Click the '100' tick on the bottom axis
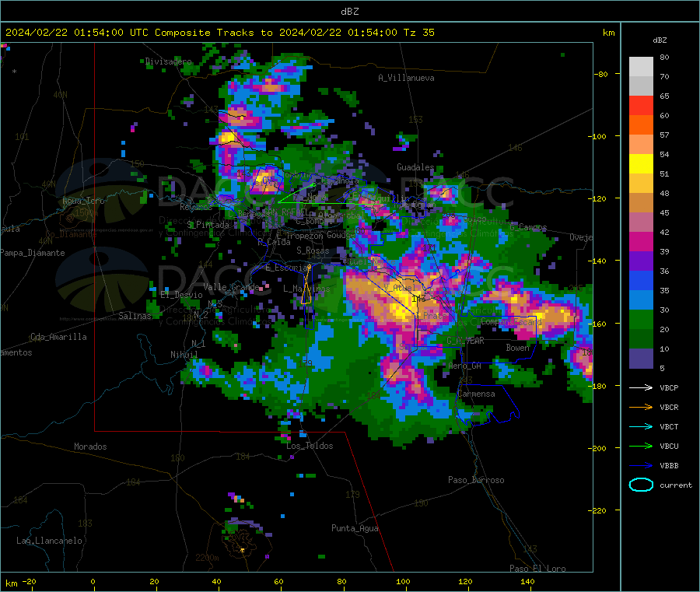700x592 pixels. tap(403, 581)
